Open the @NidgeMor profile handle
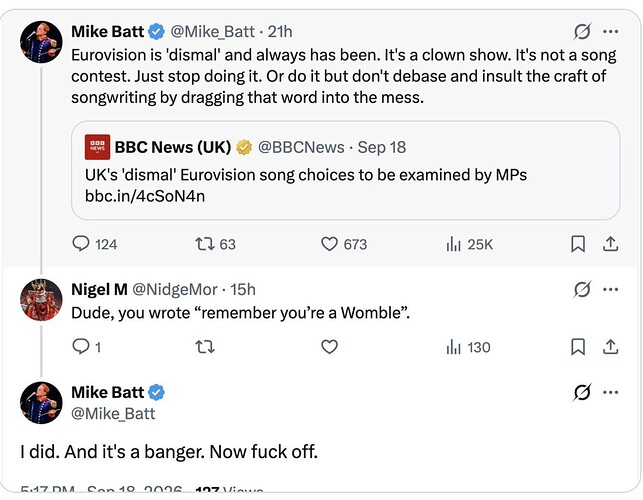The image size is (643, 500). coord(175,290)
